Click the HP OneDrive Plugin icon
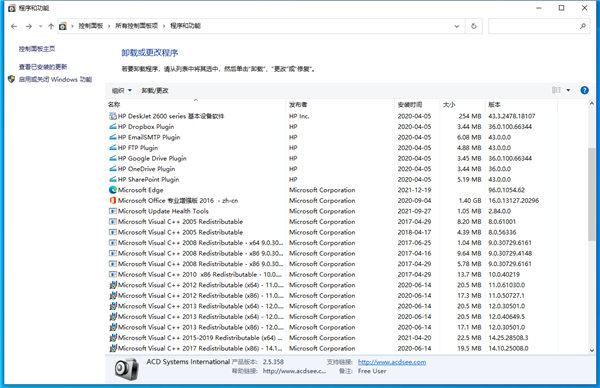Screen dimensions: 600x388 pos(113,169)
